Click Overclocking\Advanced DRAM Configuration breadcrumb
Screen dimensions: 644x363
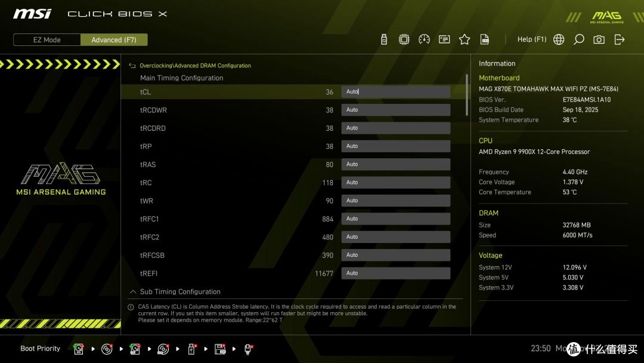(x=195, y=66)
